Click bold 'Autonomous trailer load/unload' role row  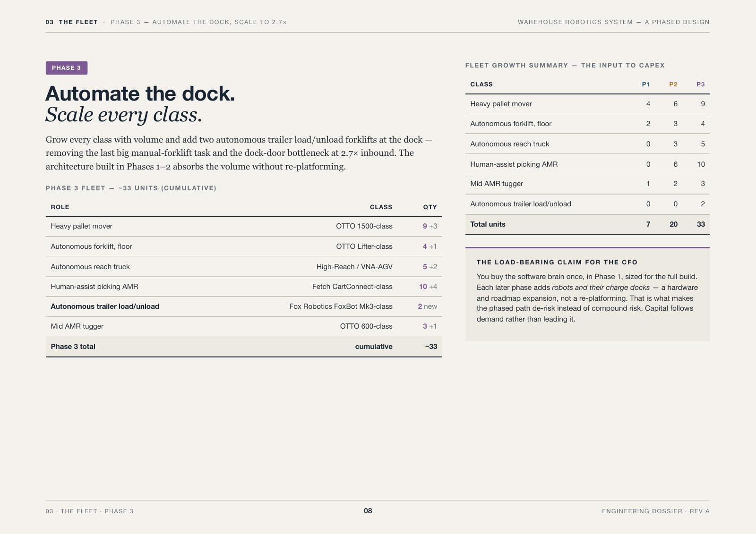(x=105, y=306)
